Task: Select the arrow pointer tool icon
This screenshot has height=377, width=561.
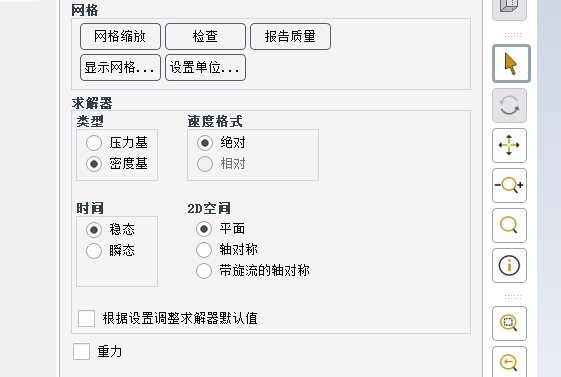Action: pos(511,64)
